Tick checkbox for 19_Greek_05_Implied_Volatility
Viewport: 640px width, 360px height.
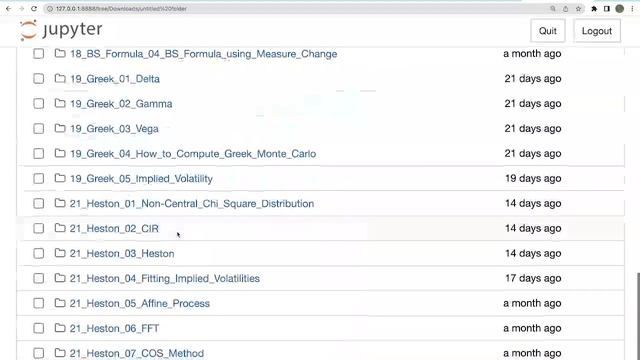[x=39, y=178]
